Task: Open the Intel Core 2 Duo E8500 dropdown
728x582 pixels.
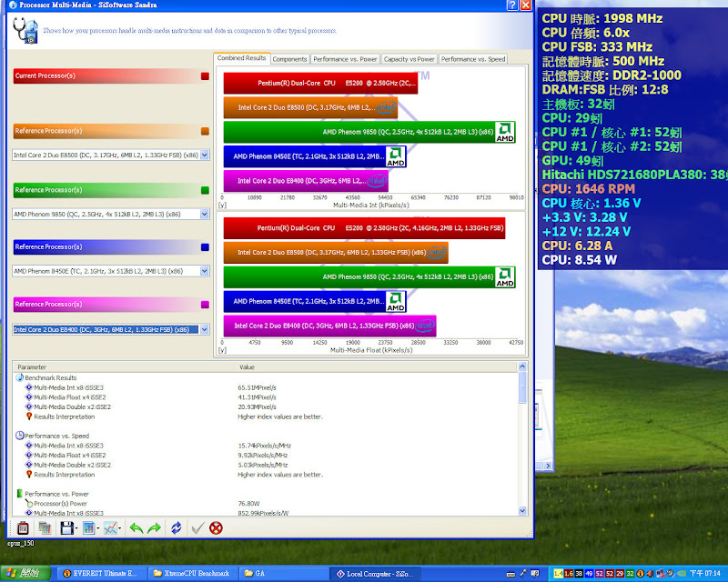Action: [204, 156]
